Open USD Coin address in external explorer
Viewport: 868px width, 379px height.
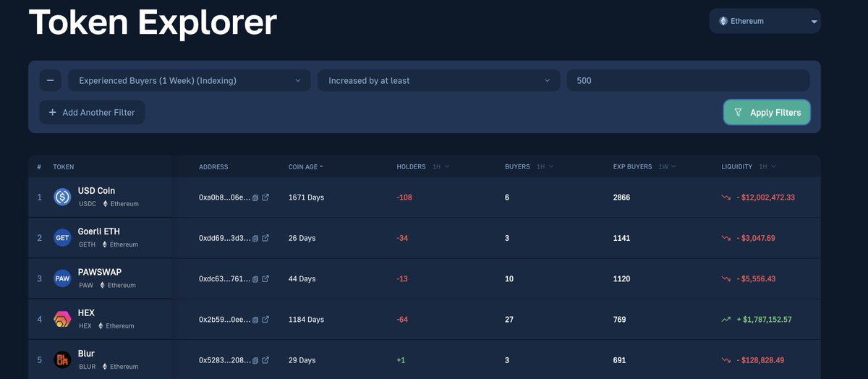click(x=265, y=197)
